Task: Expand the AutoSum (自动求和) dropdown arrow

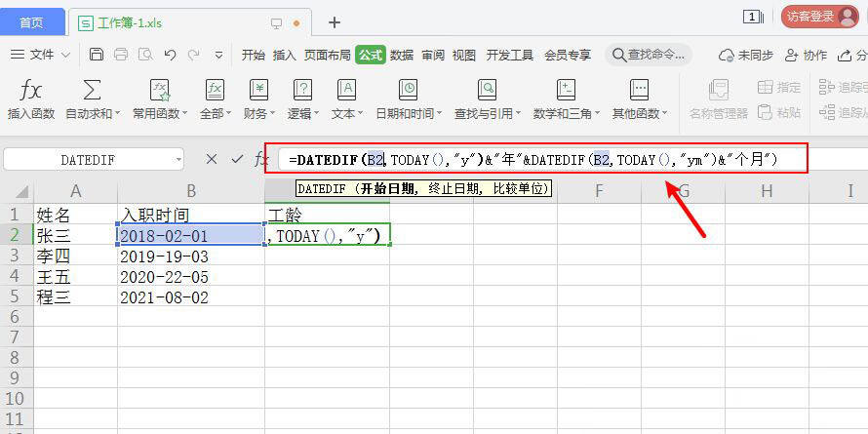Action: tap(117, 114)
